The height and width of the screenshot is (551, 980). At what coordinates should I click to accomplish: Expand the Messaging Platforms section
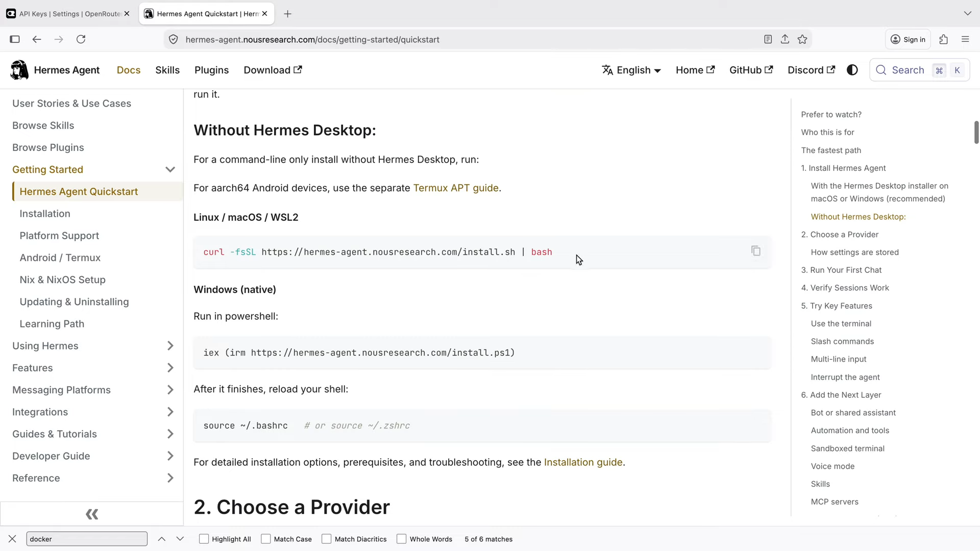[x=170, y=390]
